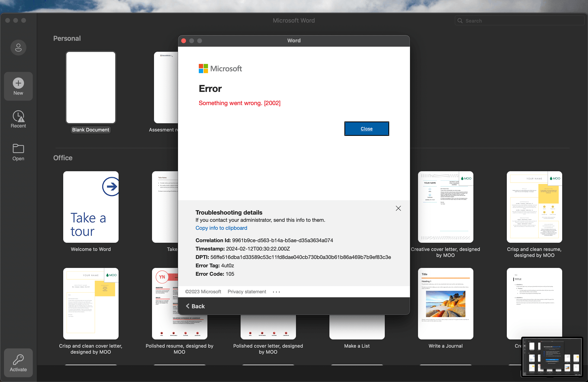Click the ©2023 Microsoft footer text
This screenshot has width=588, height=382.
coord(203,292)
